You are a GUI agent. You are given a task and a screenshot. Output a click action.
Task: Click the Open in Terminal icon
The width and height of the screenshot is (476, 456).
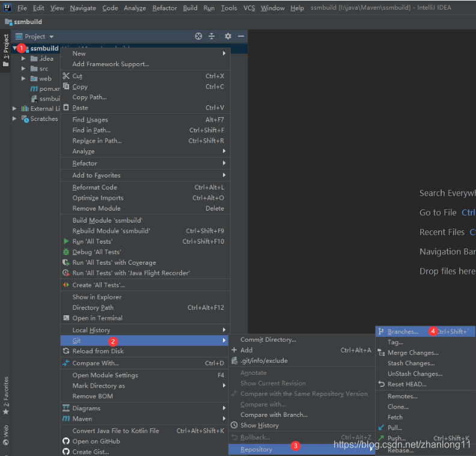click(x=66, y=318)
